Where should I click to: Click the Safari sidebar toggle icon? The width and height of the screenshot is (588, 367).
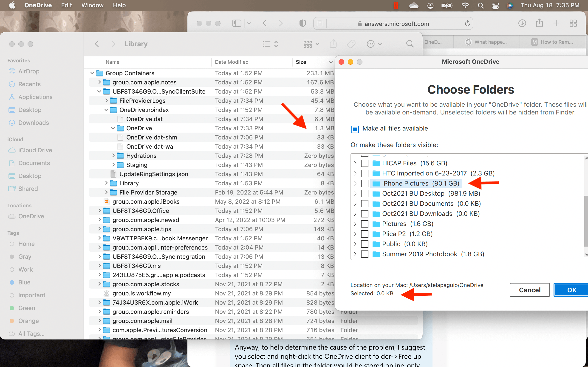pyautogui.click(x=237, y=23)
